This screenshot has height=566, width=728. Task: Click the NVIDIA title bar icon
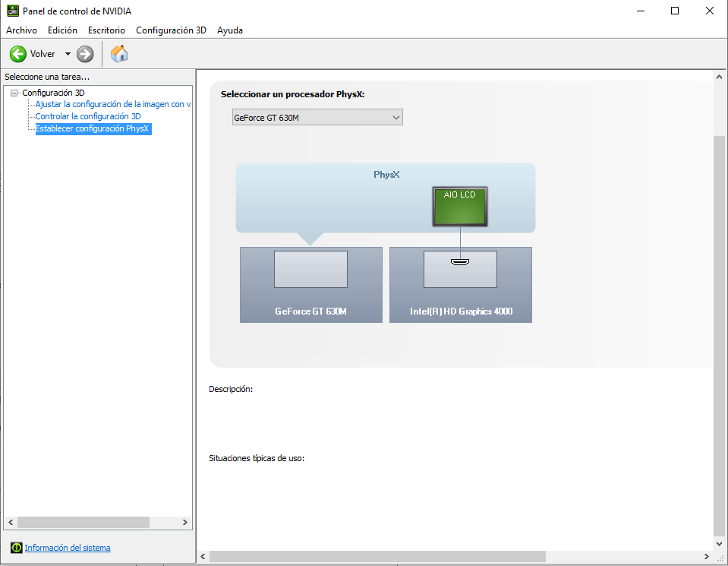(x=13, y=11)
